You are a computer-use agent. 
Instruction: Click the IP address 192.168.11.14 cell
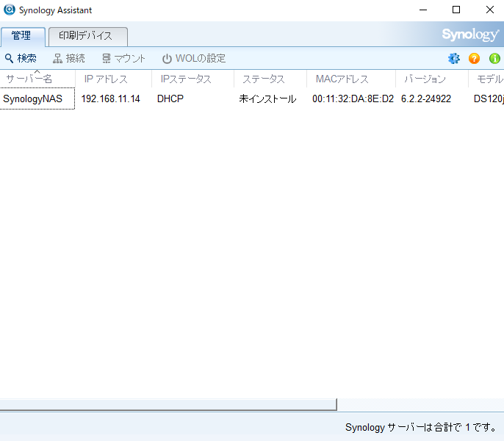click(110, 98)
